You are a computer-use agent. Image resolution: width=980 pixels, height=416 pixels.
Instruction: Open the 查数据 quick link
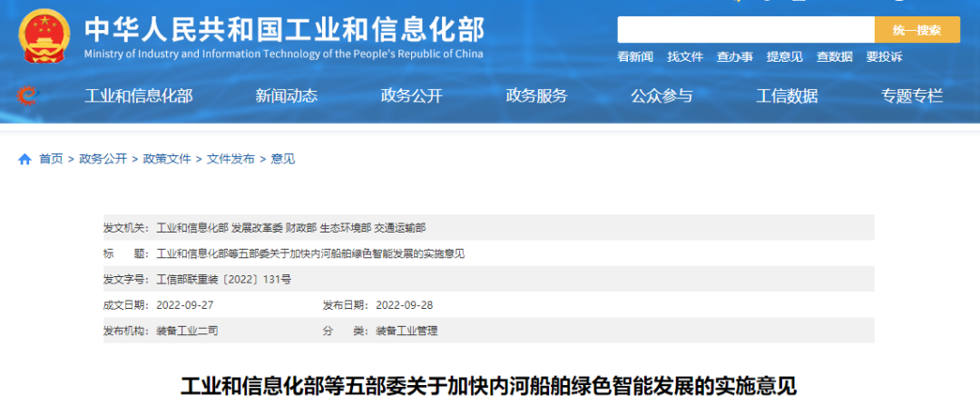835,57
